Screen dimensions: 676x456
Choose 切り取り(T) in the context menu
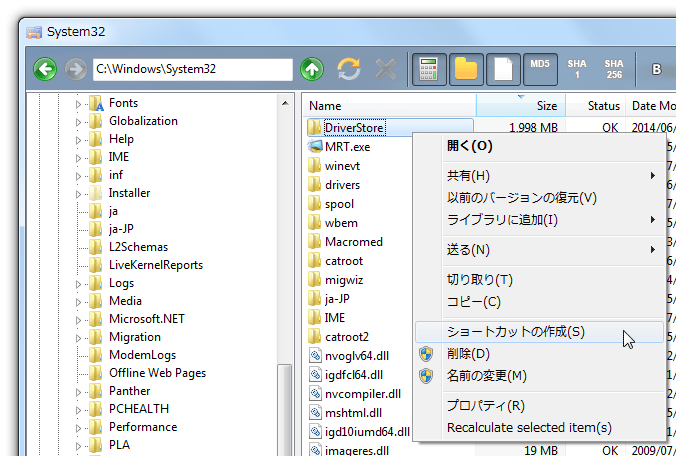pyautogui.click(x=539, y=280)
